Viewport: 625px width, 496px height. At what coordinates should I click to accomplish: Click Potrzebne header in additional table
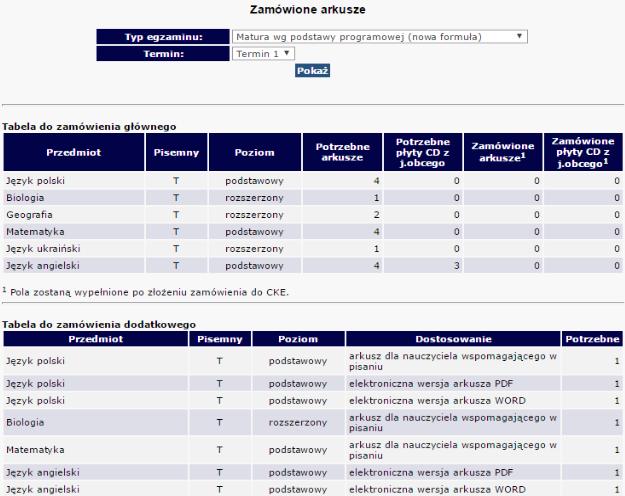click(x=592, y=339)
